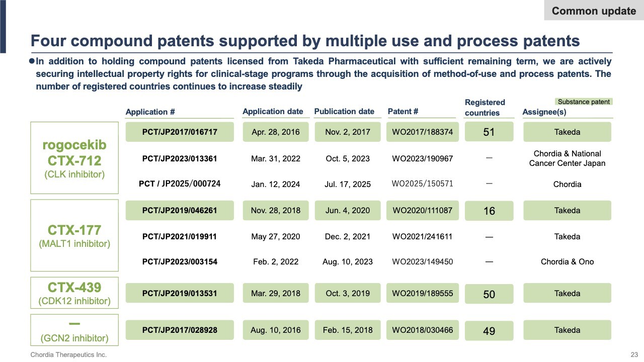
Task: Select the Application # column header
Action: [150, 112]
